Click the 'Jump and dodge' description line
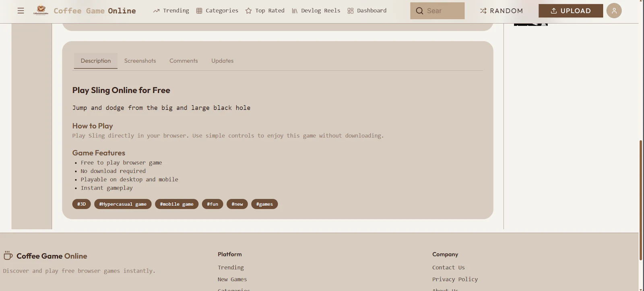Viewport: 644px width, 291px height. (161, 108)
